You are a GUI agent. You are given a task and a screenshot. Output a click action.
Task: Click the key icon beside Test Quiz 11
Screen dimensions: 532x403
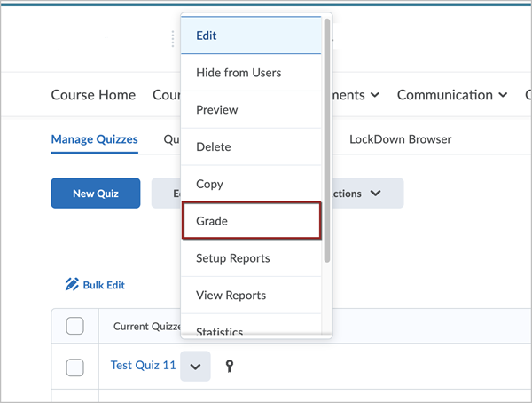point(230,367)
